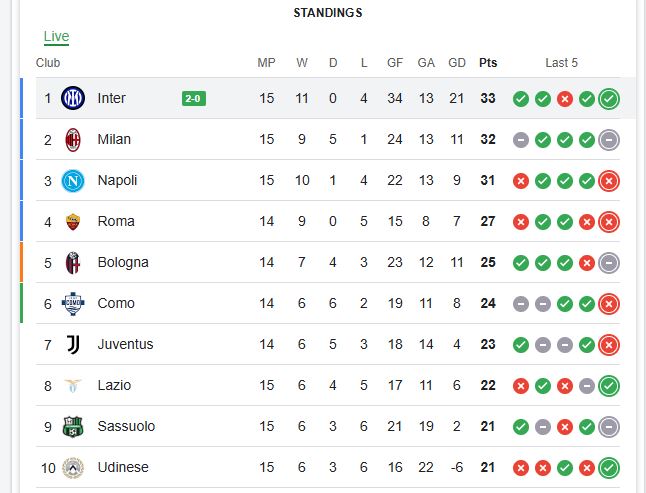Switch to the Live tab

click(56, 36)
